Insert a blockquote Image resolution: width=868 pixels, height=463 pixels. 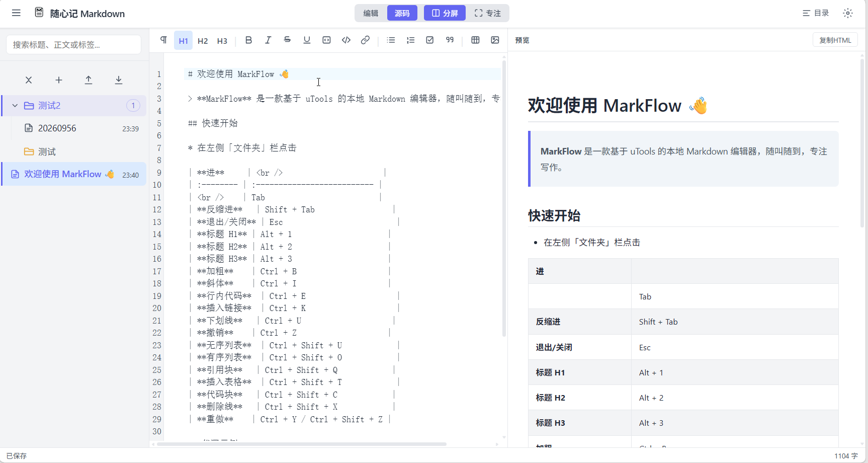[450, 40]
